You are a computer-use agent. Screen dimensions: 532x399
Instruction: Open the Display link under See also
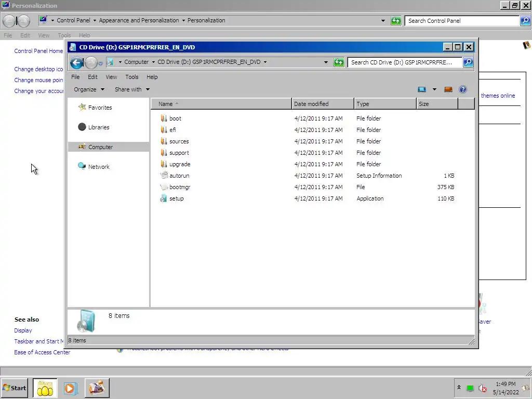coord(23,330)
